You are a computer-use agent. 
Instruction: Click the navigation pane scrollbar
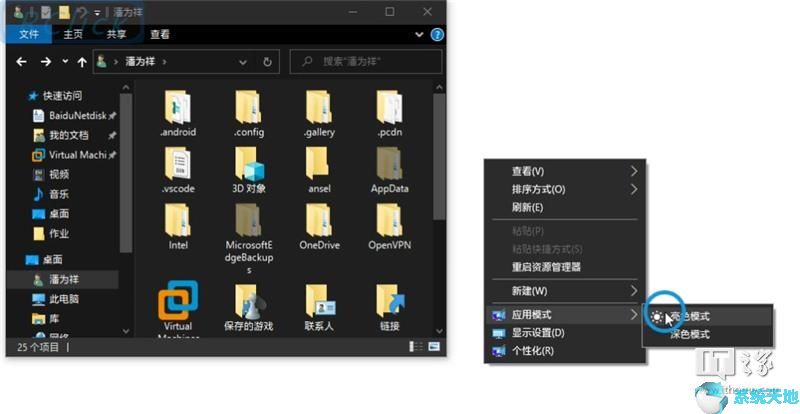click(126, 171)
